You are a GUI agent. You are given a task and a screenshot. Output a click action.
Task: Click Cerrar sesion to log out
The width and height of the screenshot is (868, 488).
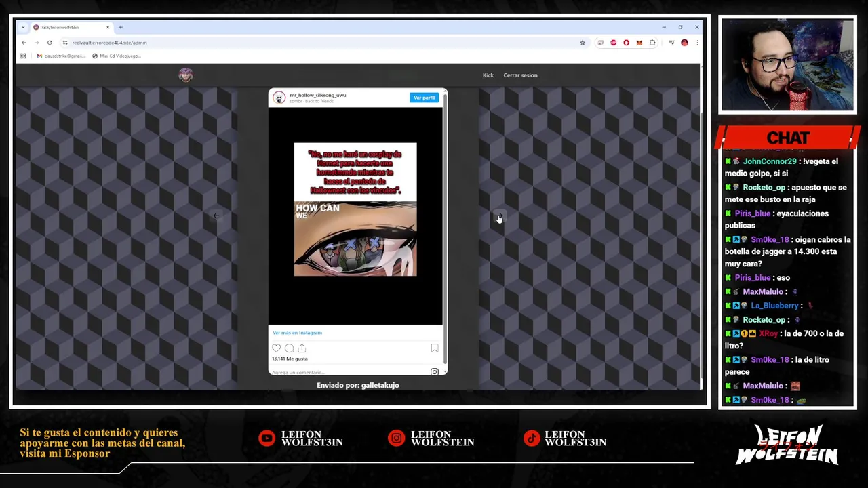point(520,75)
